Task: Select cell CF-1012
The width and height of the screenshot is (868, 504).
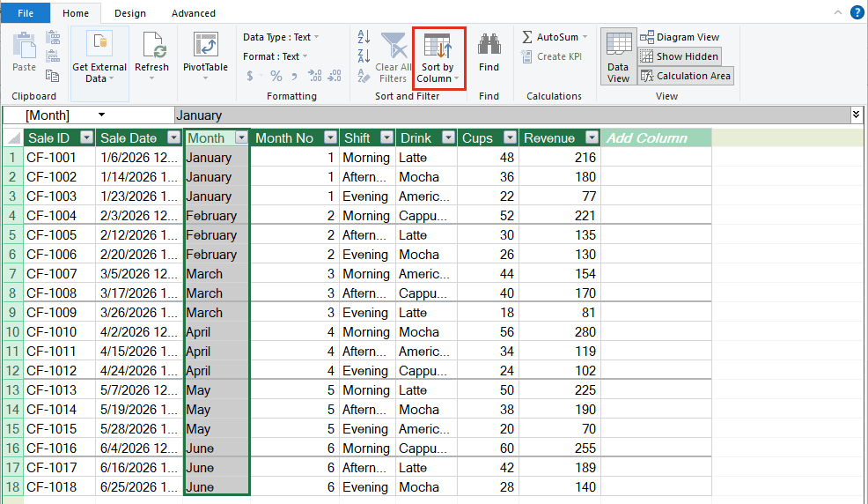Action: (x=60, y=371)
